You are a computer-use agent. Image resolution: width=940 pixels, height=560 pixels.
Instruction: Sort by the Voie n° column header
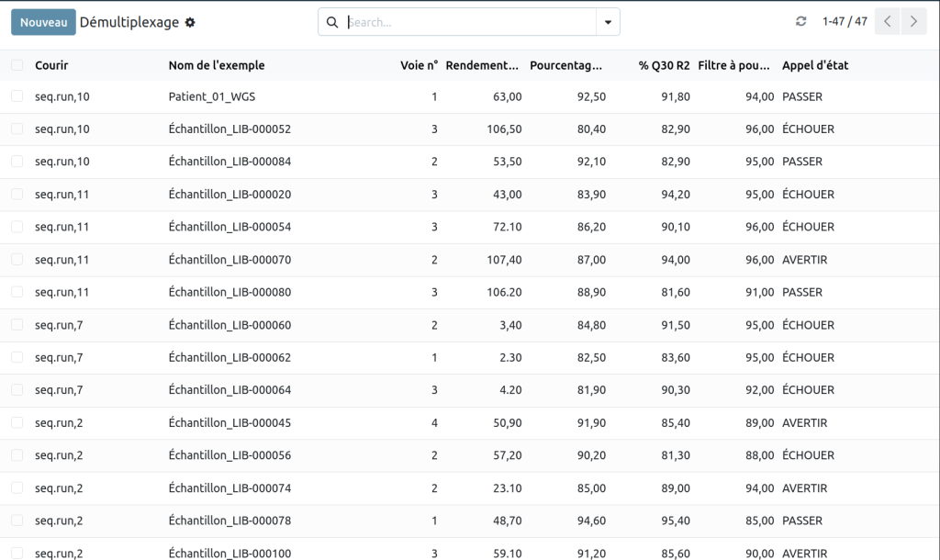(419, 65)
